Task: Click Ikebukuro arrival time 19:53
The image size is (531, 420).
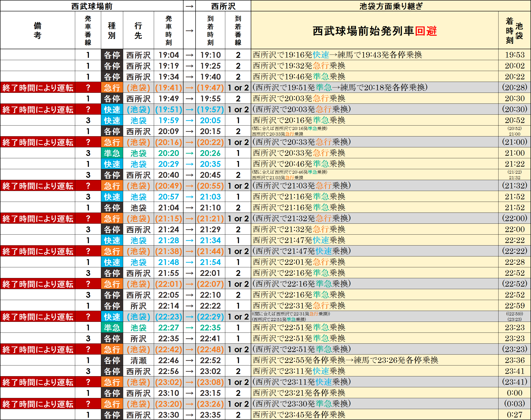Action: click(x=515, y=55)
